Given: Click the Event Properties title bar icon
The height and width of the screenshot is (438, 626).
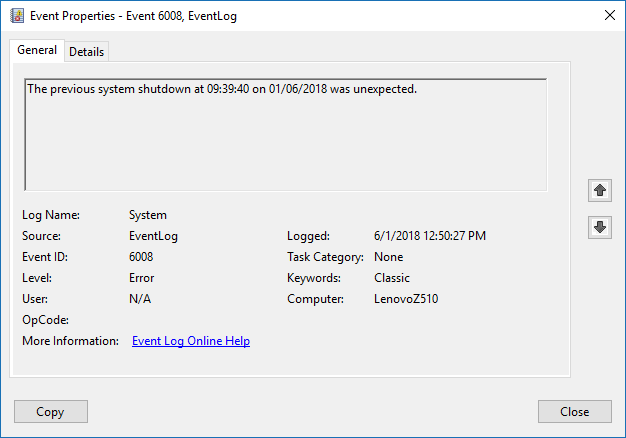Looking at the screenshot, I should [x=17, y=16].
